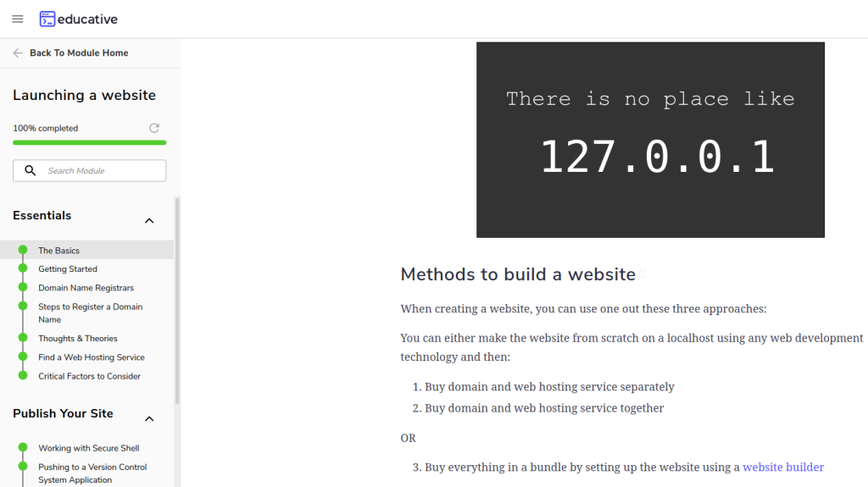
Task: Click the magnifier search icon
Action: (x=31, y=170)
